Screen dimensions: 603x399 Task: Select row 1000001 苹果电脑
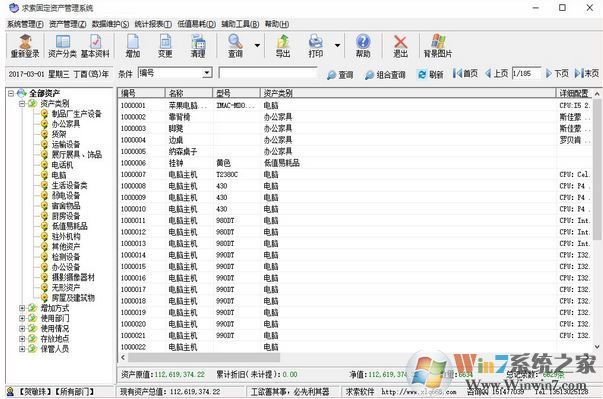(356, 105)
